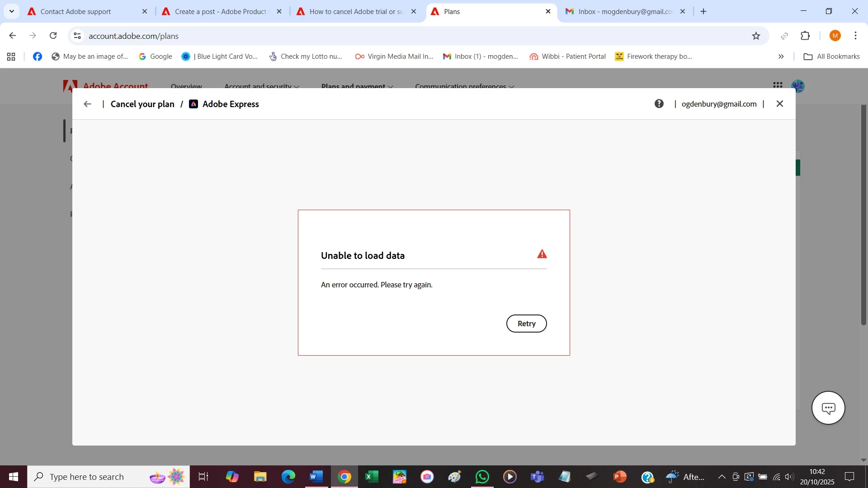Open the chat support bubble icon
The width and height of the screenshot is (868, 488).
point(828,408)
